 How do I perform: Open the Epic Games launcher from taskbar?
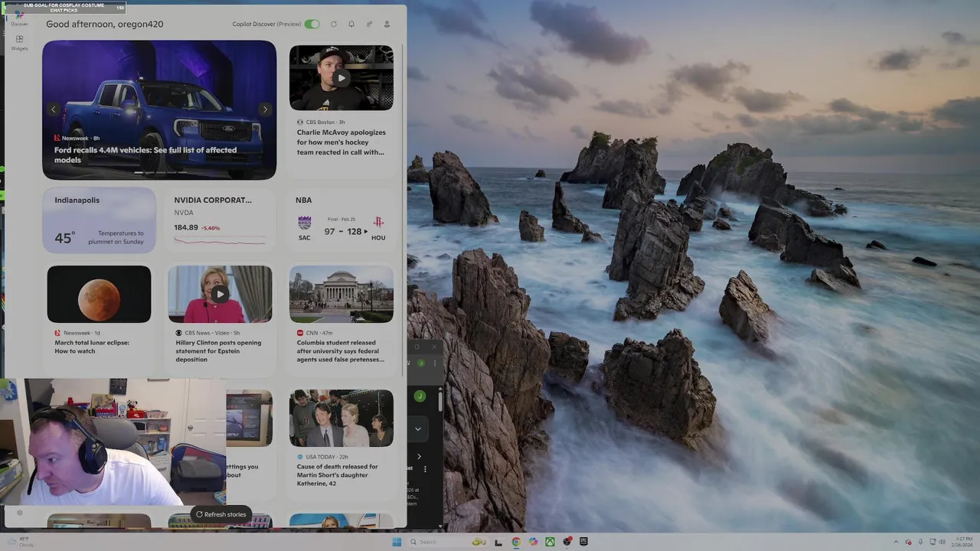(x=583, y=542)
